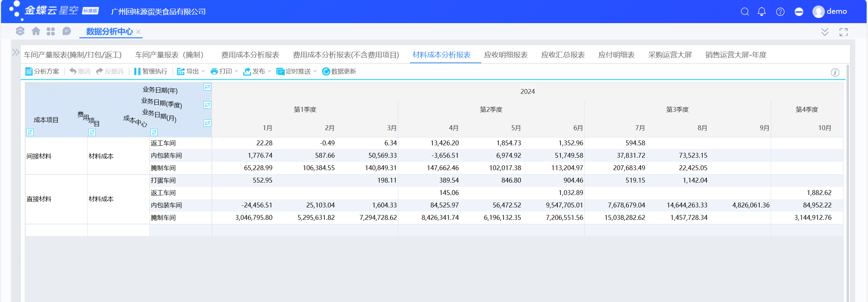Expand the left side panel arrows
Image resolution: width=868 pixels, height=302 pixels.
[x=16, y=52]
